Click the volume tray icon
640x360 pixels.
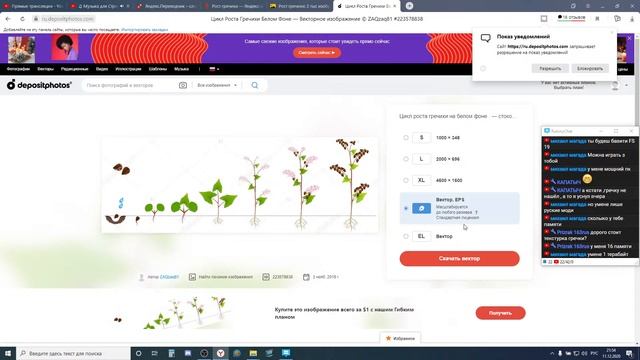[x=584, y=353]
